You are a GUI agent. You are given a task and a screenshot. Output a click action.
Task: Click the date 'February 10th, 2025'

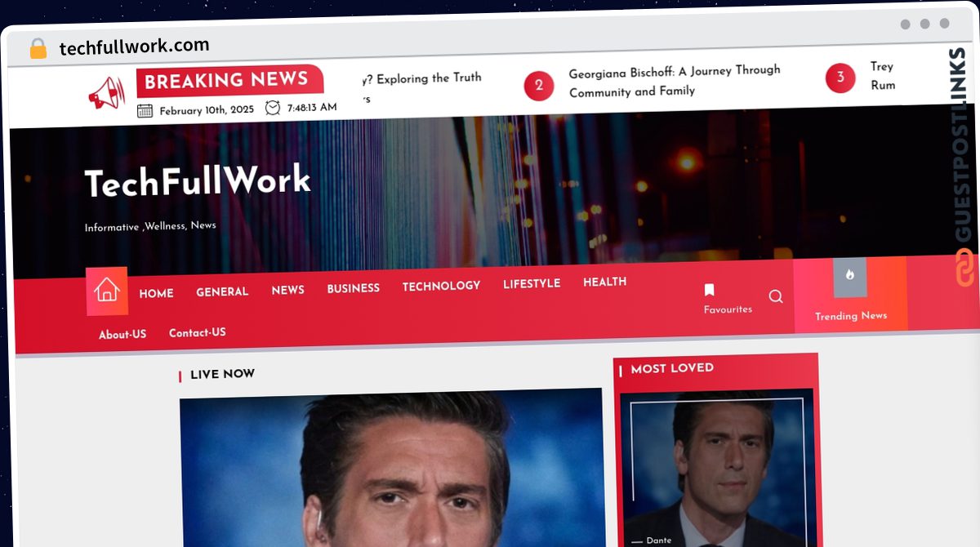point(207,110)
